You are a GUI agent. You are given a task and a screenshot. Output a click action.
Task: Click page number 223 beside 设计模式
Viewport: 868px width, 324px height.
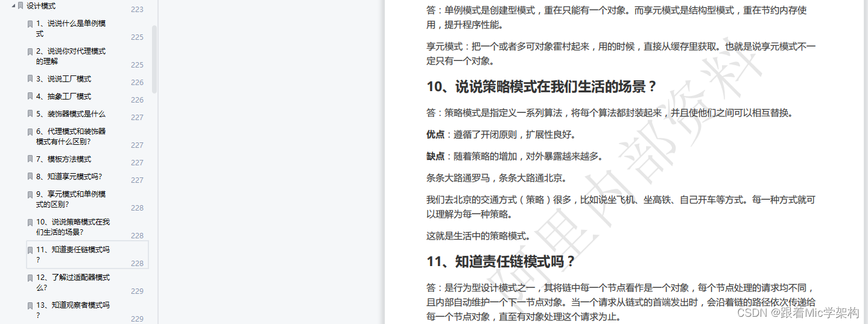pyautogui.click(x=137, y=10)
